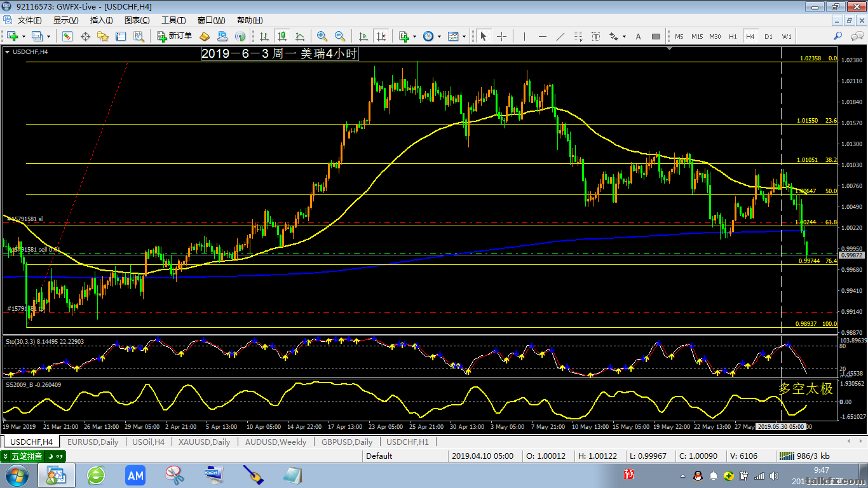
Task: Select the trendline drawing tool
Action: tap(560, 36)
